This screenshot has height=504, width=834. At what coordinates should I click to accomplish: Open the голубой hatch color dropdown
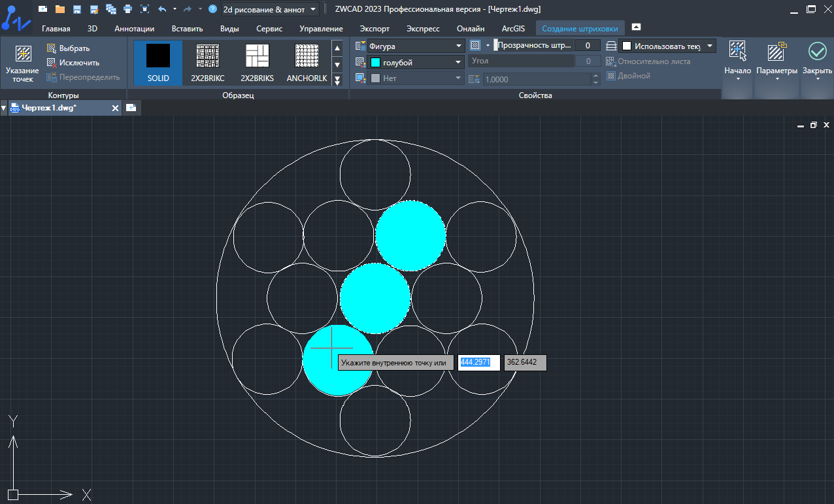[x=416, y=62]
